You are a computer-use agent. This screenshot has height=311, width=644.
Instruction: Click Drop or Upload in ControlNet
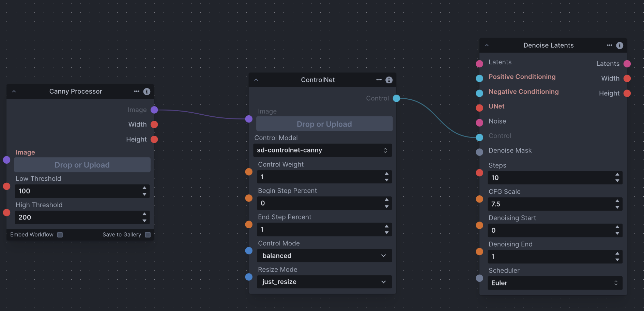324,124
